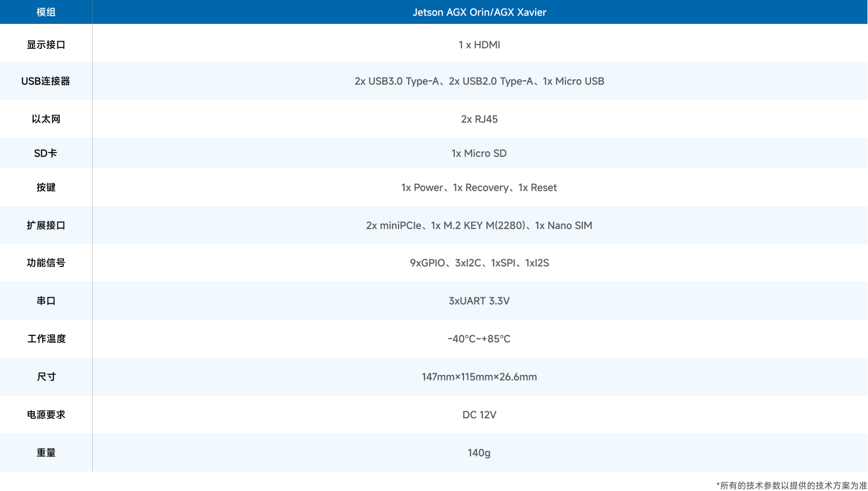Select the DC 12V value
Viewport: 868px width, 491px height.
point(479,415)
